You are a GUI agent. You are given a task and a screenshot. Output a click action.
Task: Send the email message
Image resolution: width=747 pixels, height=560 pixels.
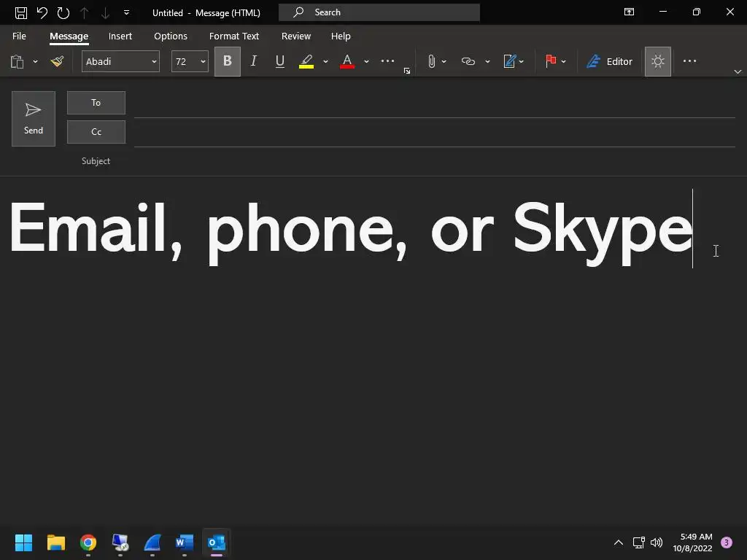34,119
